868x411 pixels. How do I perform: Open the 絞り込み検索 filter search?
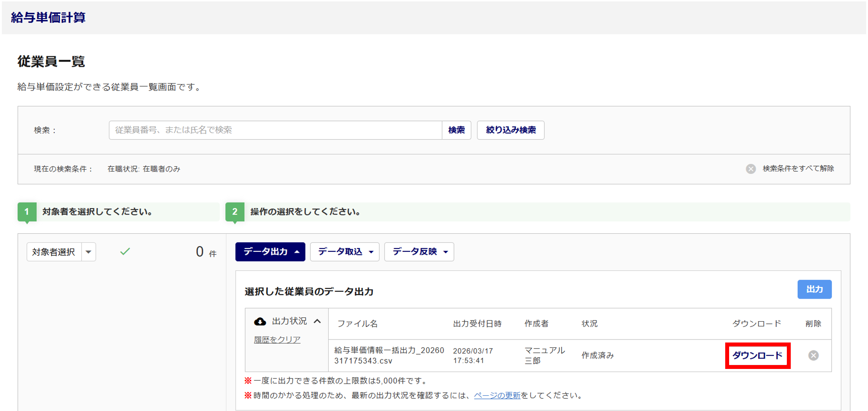510,130
